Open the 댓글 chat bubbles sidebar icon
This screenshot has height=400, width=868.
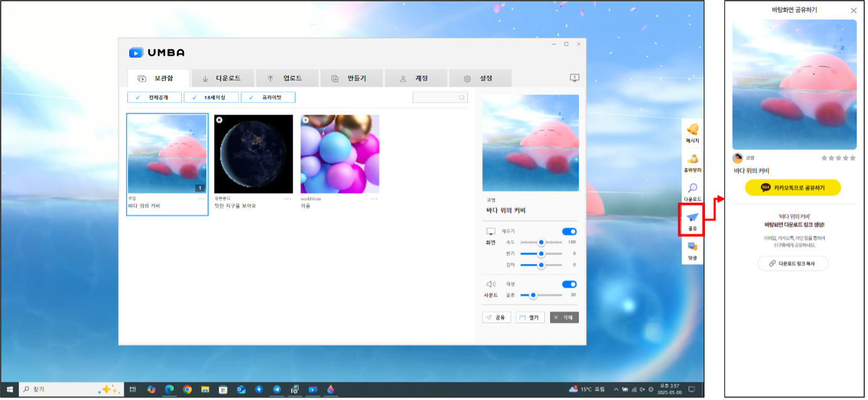(692, 246)
